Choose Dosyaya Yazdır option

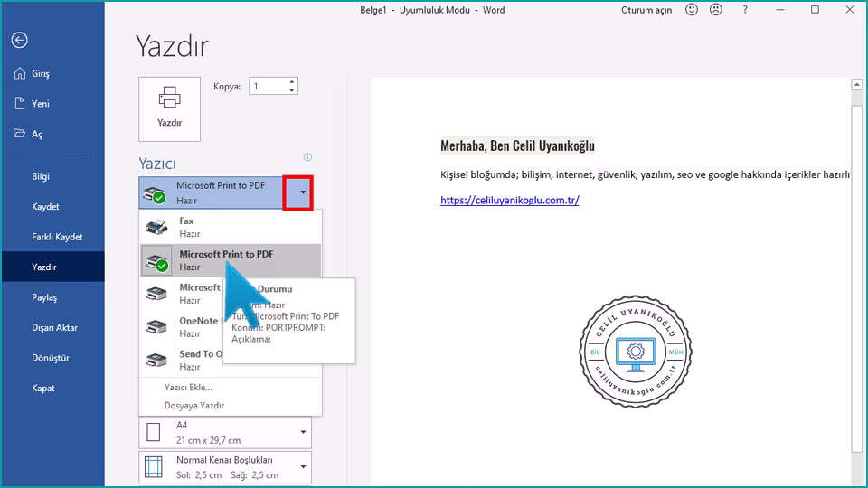pyautogui.click(x=194, y=406)
